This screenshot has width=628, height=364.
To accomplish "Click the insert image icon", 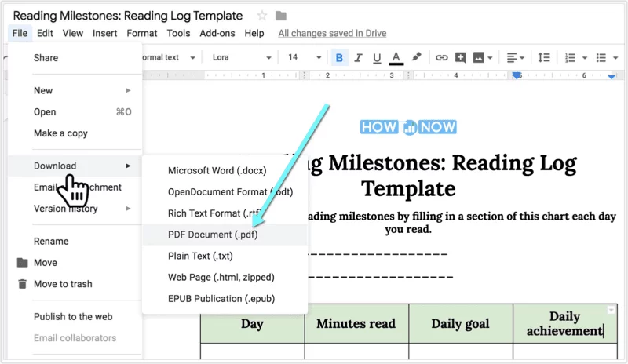I will [x=478, y=58].
